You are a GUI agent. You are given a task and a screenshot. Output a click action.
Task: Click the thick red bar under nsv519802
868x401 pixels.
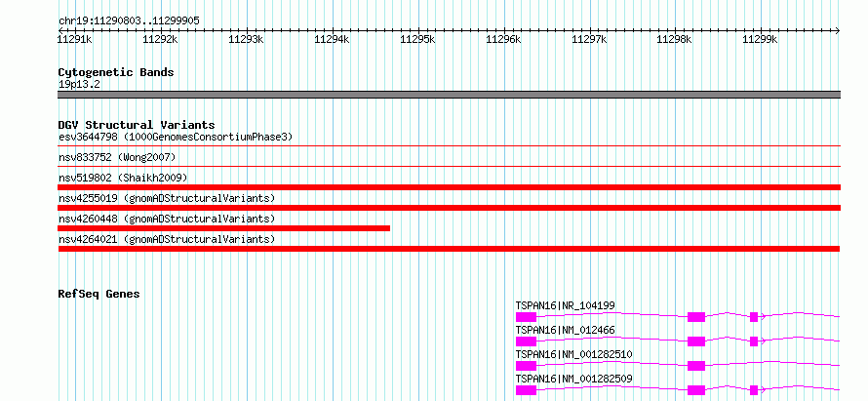(x=449, y=187)
